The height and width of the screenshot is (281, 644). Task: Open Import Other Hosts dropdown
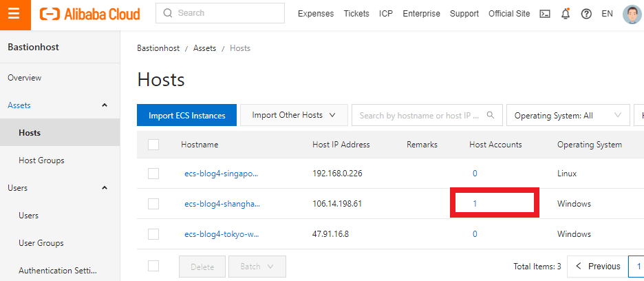click(294, 115)
